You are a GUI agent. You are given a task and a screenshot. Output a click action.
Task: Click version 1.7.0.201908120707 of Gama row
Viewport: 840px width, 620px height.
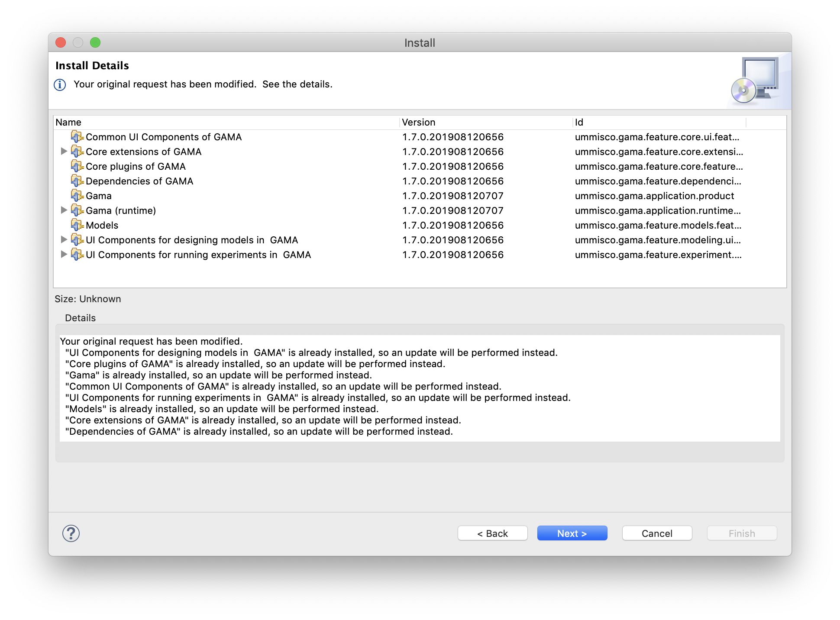(453, 196)
